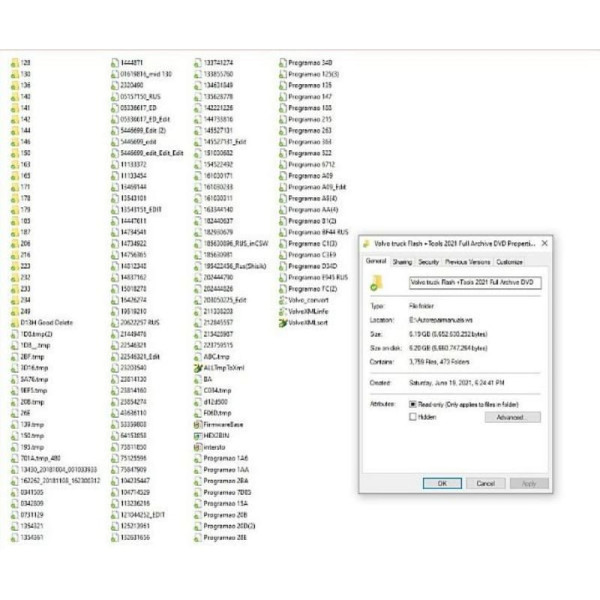
Task: Enable the Hidden attribute checkbox
Action: [x=413, y=416]
